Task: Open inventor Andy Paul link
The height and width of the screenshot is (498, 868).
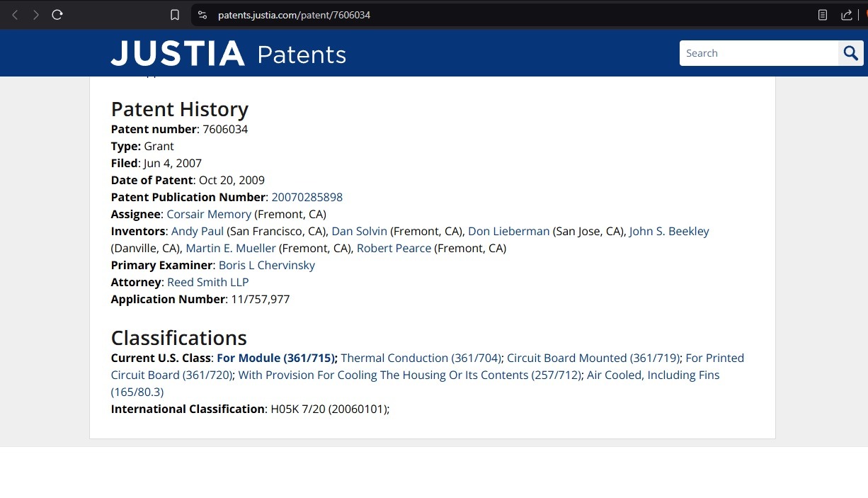Action: pos(198,231)
